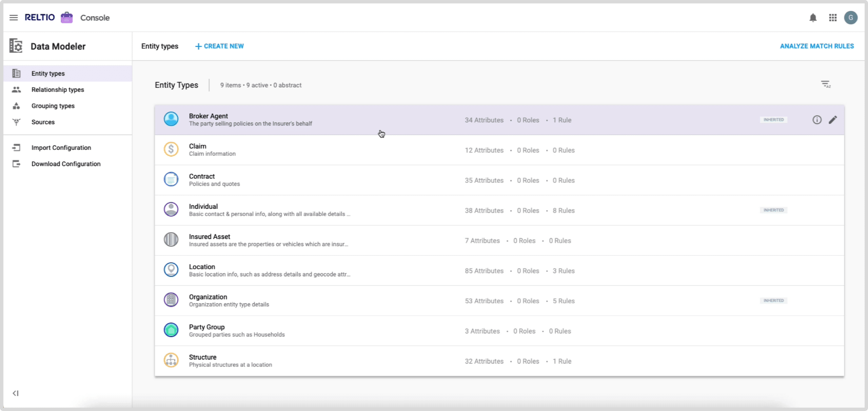
Task: Open the sort and filter icon
Action: click(x=826, y=84)
